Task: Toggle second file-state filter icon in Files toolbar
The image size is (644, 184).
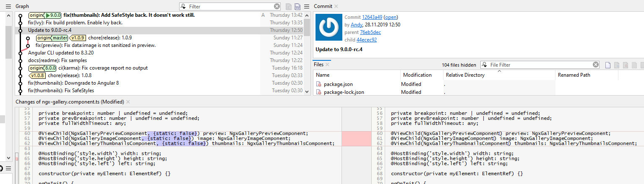Action: (617, 65)
